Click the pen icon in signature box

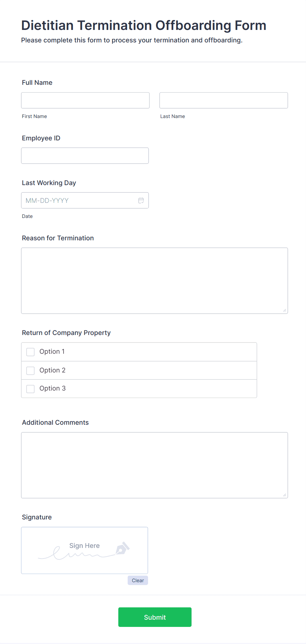[123, 548]
